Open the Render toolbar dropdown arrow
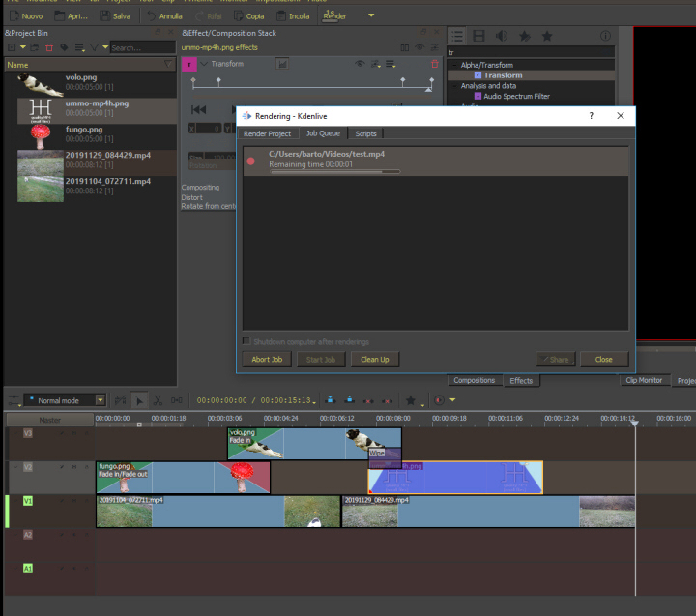 (371, 15)
